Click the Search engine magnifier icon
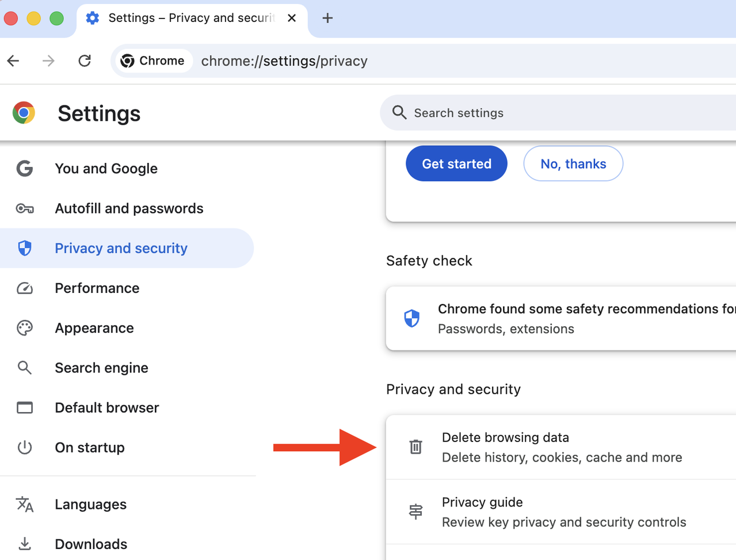The image size is (736, 560). pos(24,367)
